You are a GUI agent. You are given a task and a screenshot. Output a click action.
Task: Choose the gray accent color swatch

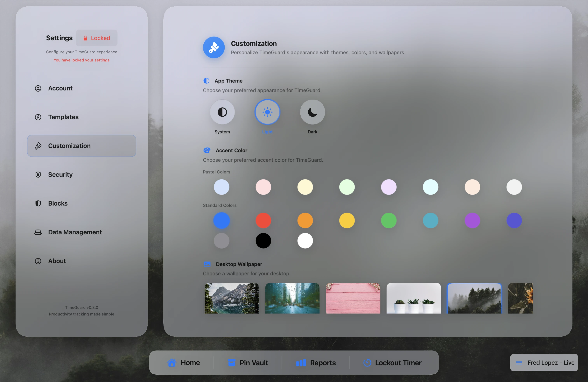(x=222, y=241)
